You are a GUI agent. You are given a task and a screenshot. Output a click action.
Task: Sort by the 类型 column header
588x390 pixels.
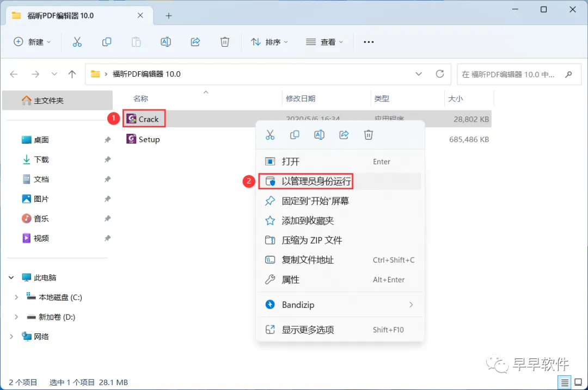pyautogui.click(x=381, y=98)
